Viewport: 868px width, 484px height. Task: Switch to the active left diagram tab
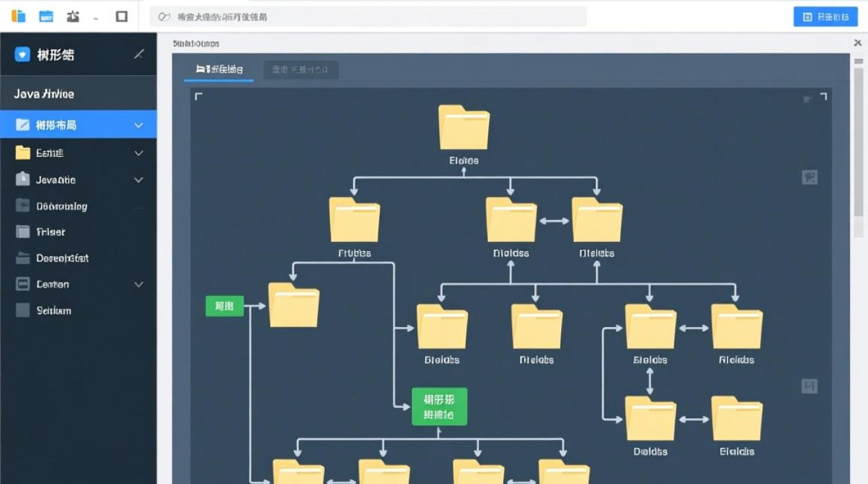click(x=219, y=69)
